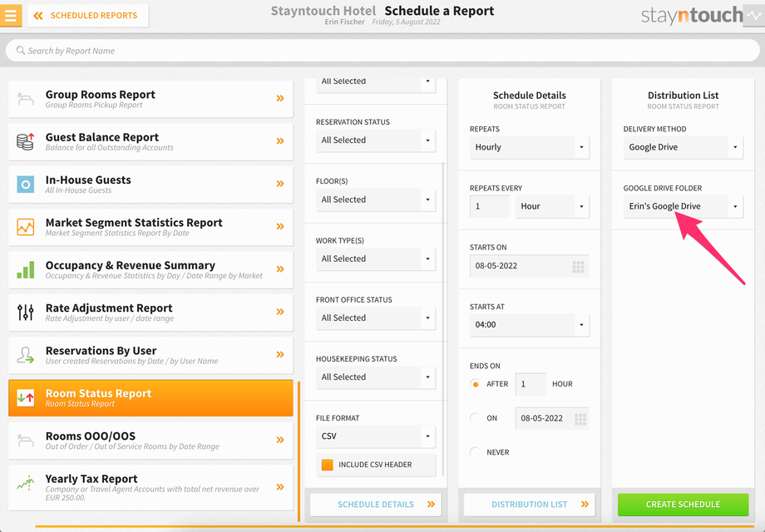Image resolution: width=765 pixels, height=532 pixels.
Task: Click the Room Status Report arrows icon
Action: 26,398
